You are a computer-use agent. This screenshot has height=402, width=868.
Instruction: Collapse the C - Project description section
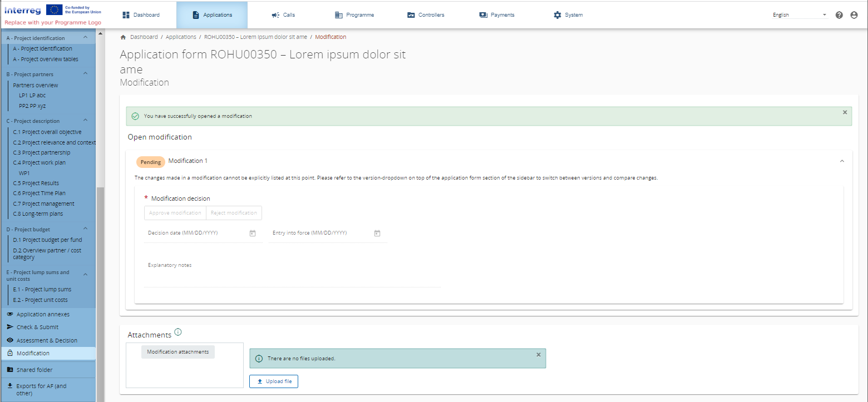85,120
